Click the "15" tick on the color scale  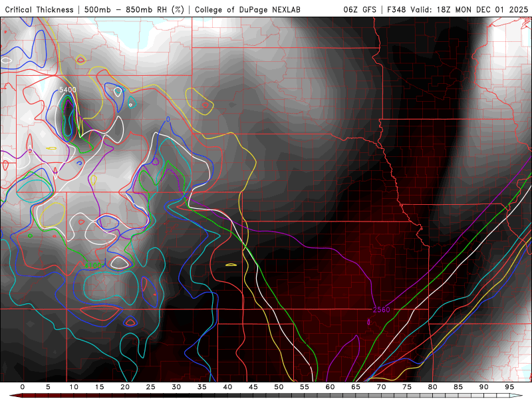tap(99, 387)
